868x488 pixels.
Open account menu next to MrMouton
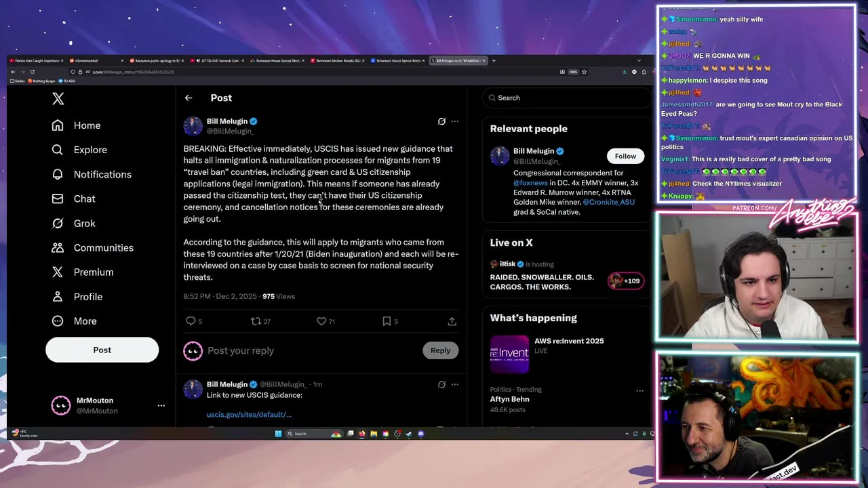161,405
